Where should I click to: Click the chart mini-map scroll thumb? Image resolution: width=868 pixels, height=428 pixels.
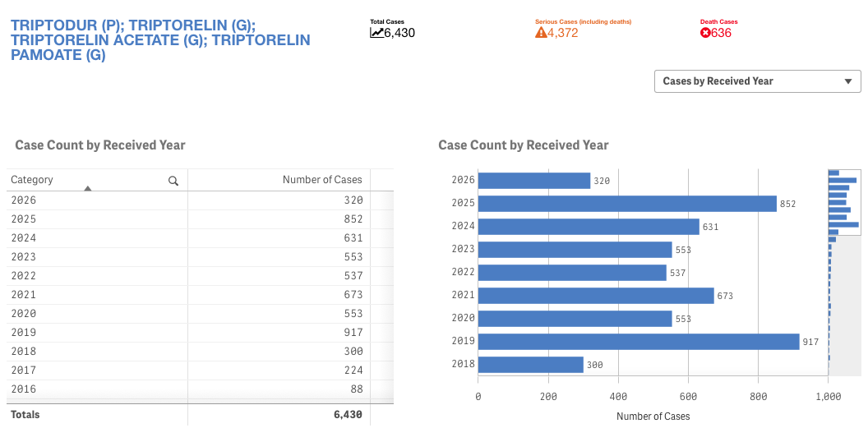tap(845, 202)
